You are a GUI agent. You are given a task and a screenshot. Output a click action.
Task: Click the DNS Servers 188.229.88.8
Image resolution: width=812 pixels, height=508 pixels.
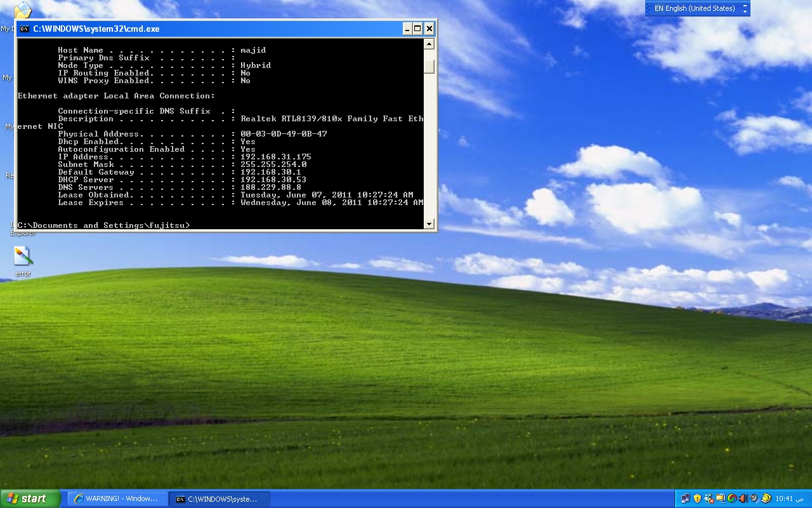coord(271,187)
